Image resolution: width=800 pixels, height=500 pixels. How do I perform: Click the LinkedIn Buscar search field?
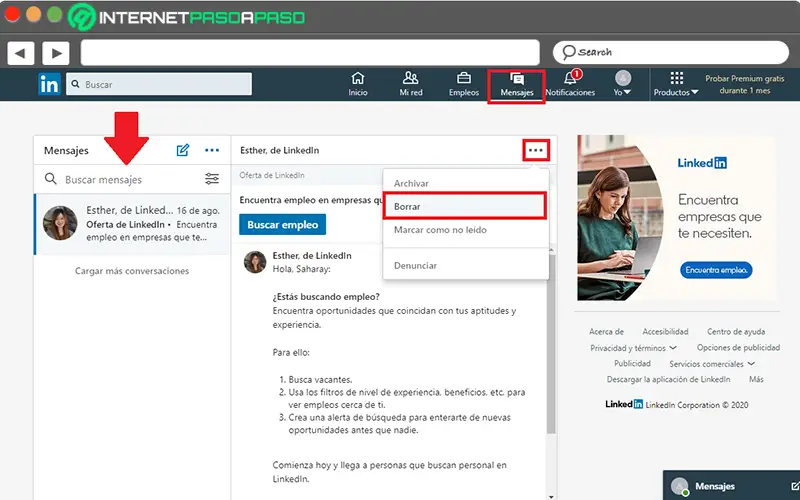click(x=159, y=84)
